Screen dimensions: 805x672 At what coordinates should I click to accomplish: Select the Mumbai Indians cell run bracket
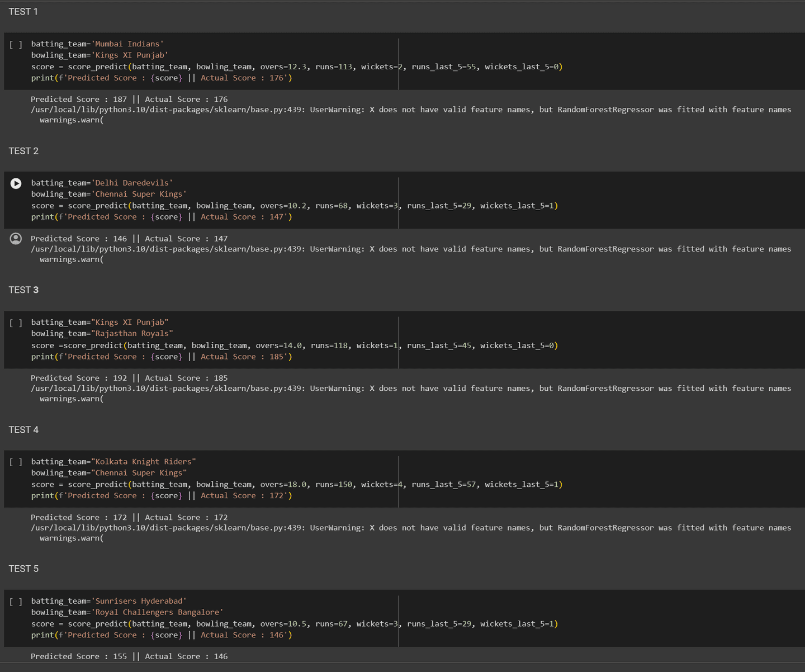(16, 44)
